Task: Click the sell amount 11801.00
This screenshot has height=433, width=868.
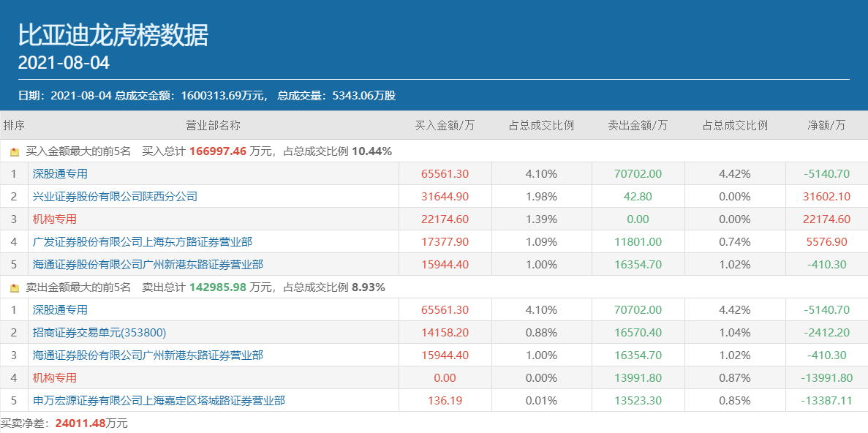Action: point(638,242)
